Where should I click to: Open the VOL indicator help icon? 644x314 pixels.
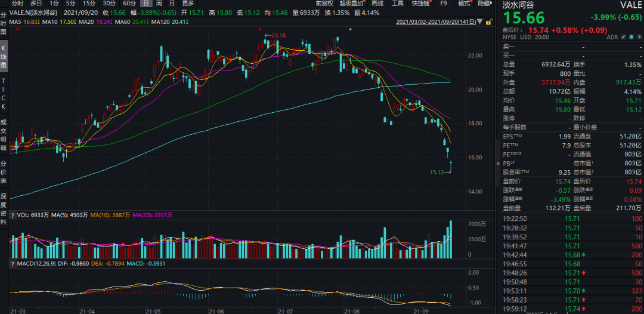pos(13,214)
